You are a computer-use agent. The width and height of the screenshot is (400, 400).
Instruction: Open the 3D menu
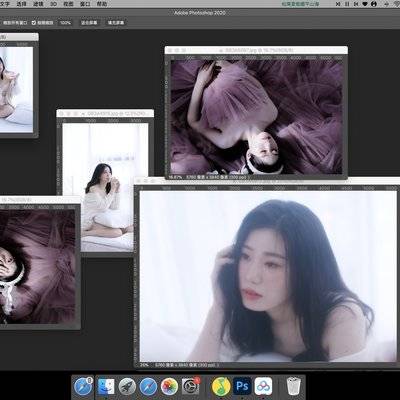coord(53,4)
